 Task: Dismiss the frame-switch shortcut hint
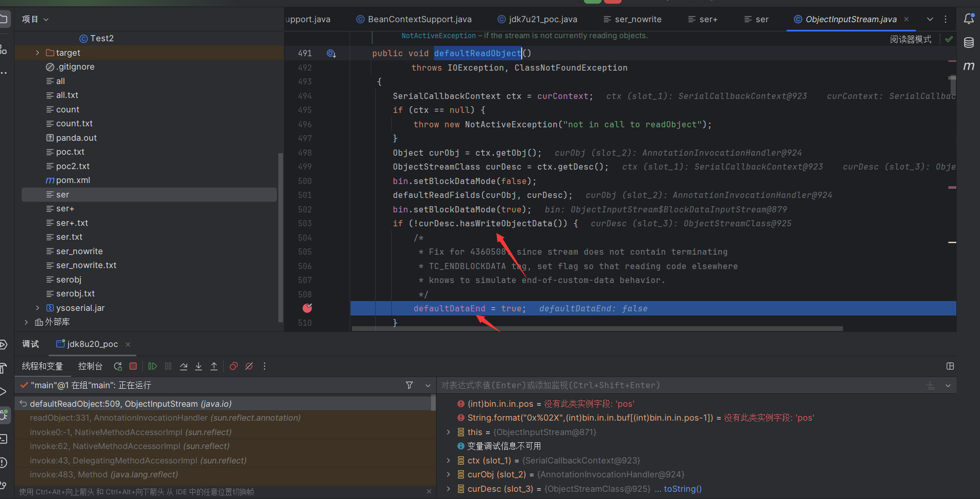tap(429, 492)
